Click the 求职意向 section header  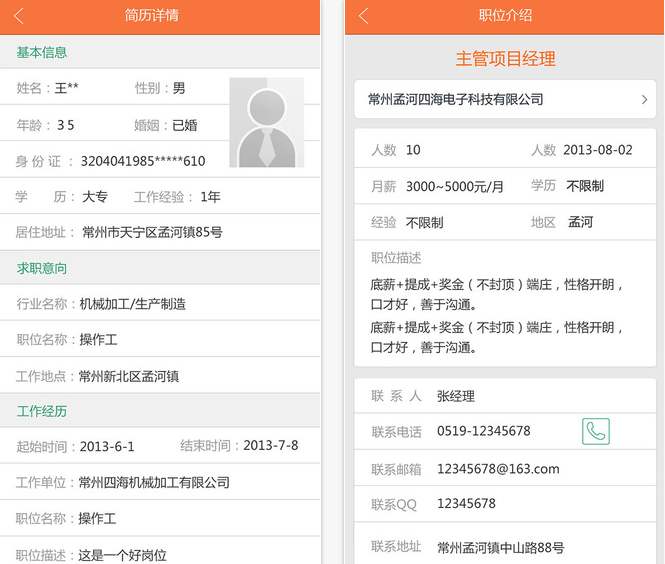point(42,268)
